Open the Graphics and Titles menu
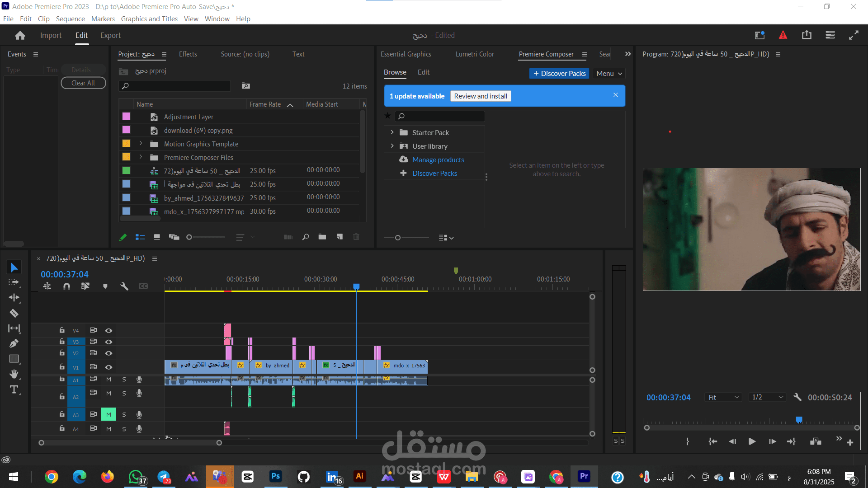Viewport: 868px width, 488px height. 149,19
